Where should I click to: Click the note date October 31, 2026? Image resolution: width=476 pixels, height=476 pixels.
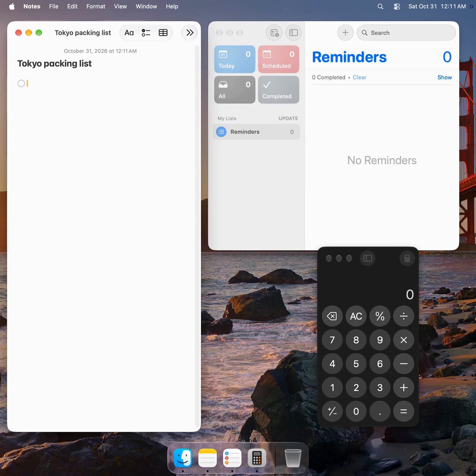pyautogui.click(x=100, y=51)
